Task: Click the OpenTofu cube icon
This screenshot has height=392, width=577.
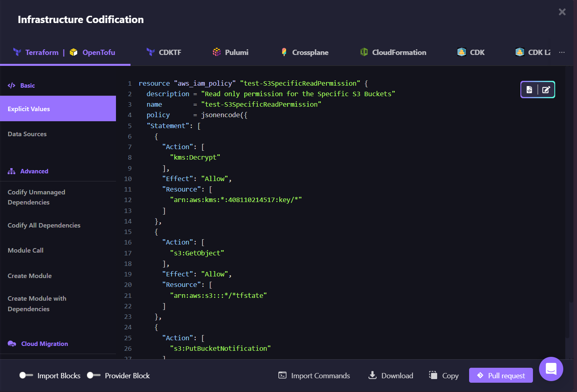Action: (74, 52)
